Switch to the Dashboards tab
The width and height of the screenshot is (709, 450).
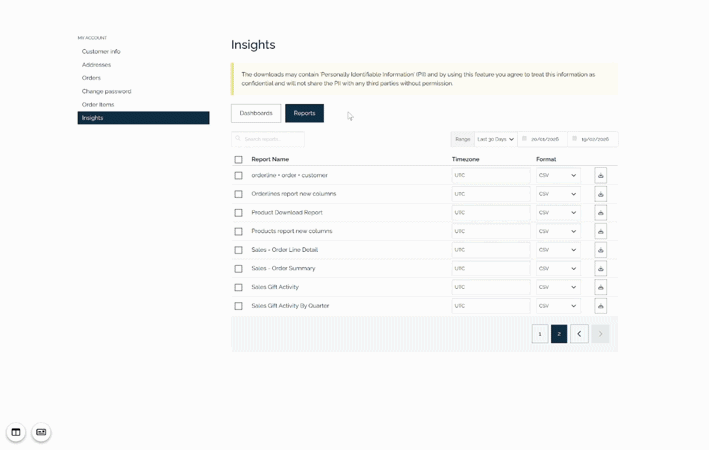(x=256, y=113)
